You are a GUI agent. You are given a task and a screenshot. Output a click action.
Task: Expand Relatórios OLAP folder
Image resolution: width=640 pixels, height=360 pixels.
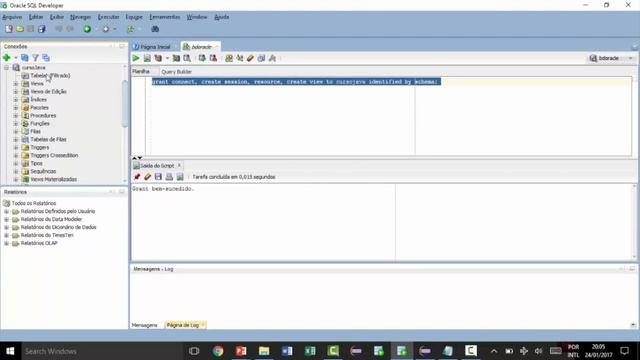coord(7,243)
